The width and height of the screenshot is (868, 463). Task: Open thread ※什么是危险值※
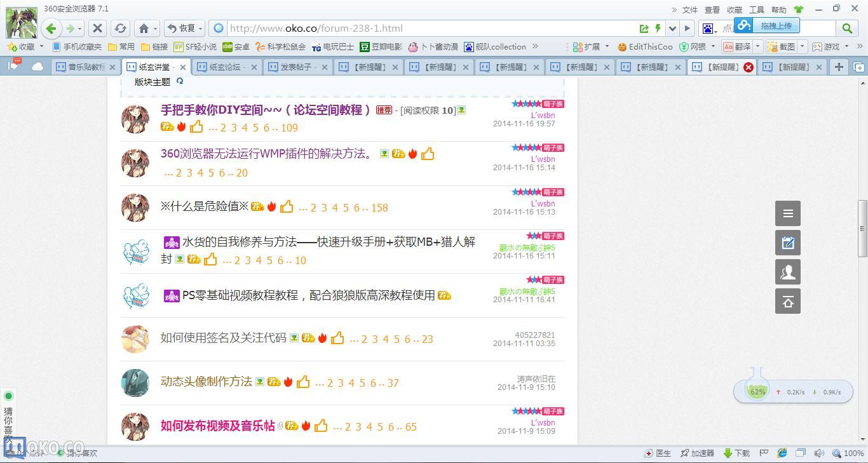[205, 206]
